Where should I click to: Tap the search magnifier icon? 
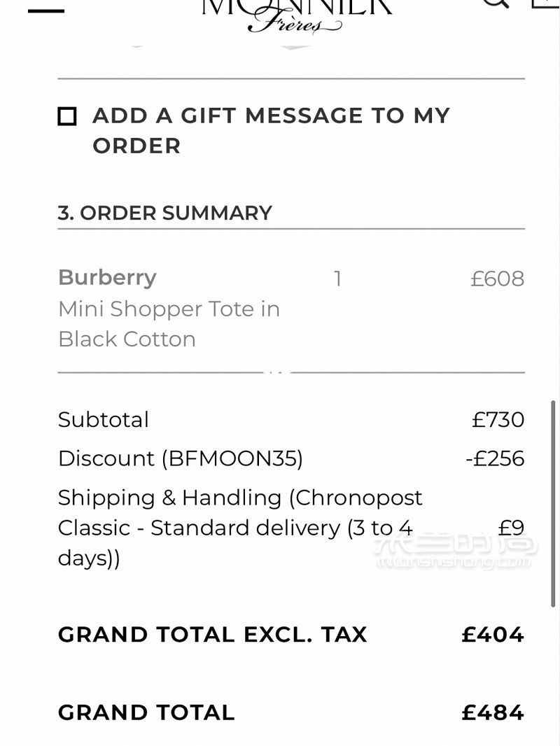(x=496, y=3)
